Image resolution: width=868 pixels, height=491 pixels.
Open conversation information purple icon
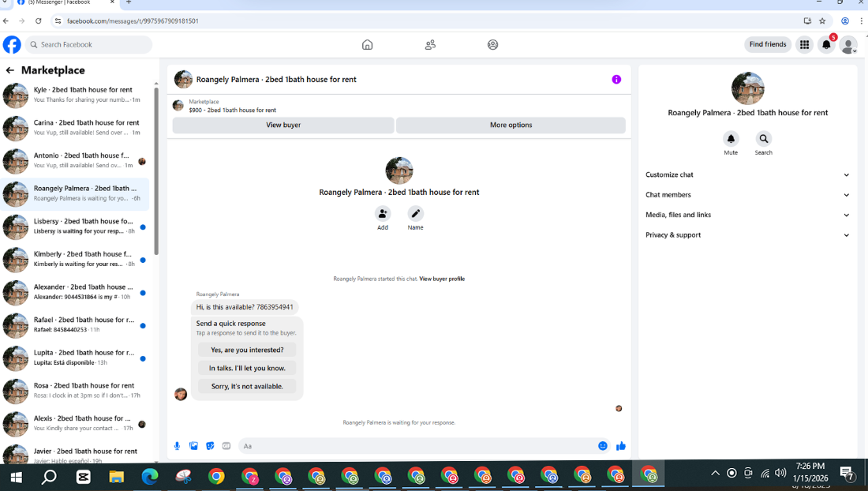(x=616, y=80)
